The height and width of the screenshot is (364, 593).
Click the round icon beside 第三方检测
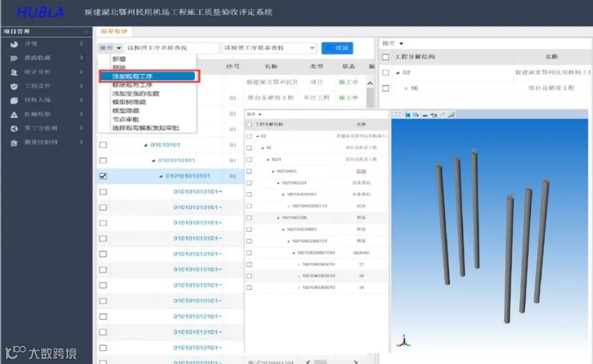pyautogui.click(x=14, y=128)
